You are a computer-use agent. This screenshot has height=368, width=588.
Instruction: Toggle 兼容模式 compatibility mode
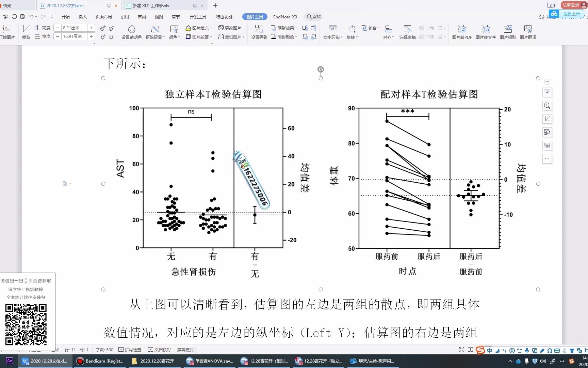click(184, 349)
